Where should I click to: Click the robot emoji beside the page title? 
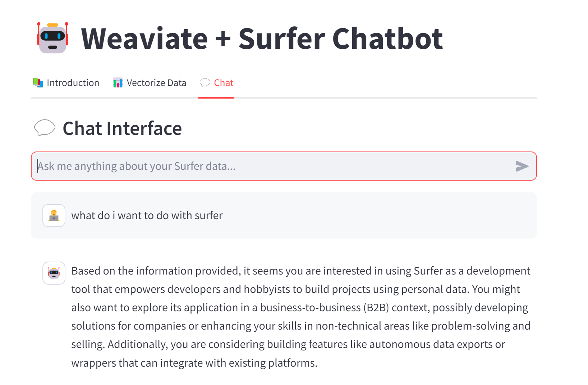[53, 38]
